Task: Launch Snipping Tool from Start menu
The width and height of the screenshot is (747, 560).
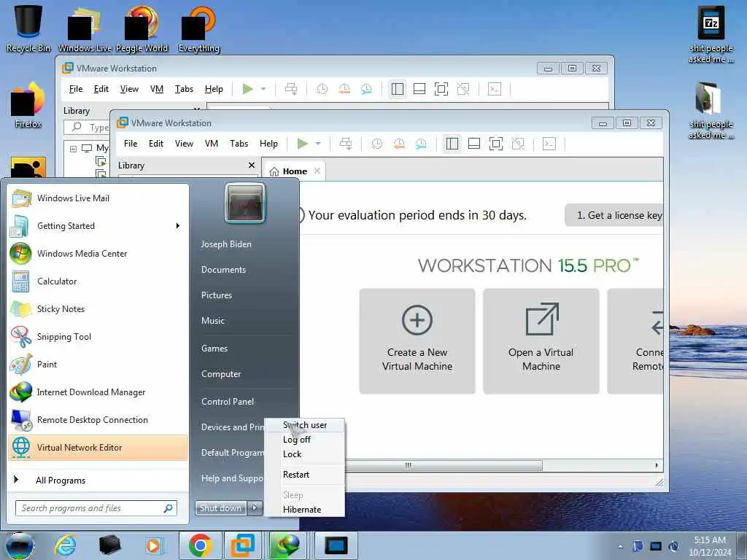Action: (x=98, y=337)
